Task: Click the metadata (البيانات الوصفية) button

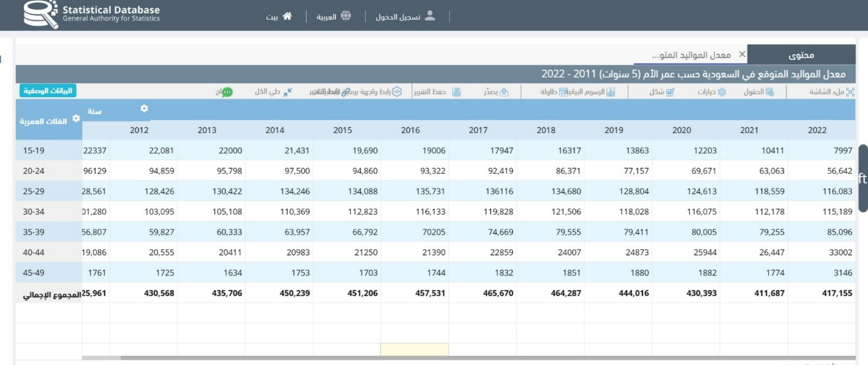Action: [48, 91]
